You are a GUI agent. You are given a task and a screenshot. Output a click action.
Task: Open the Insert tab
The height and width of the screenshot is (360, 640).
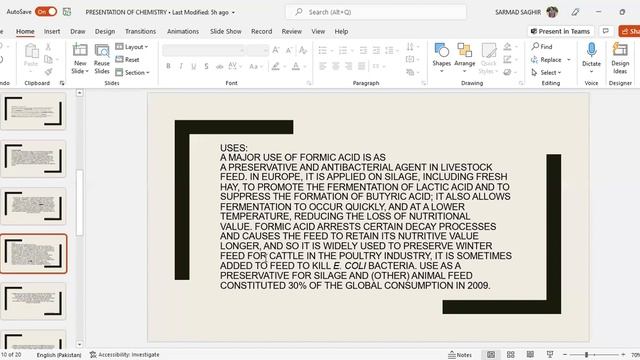point(52,31)
